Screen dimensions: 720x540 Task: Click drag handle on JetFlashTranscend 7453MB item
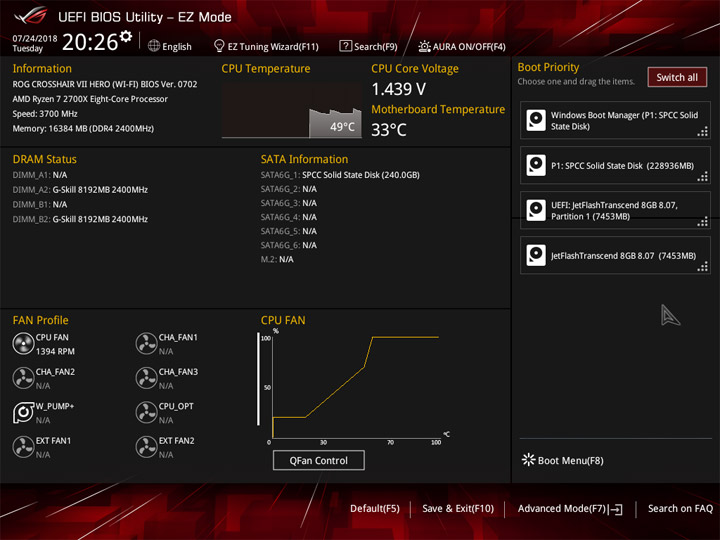[703, 267]
